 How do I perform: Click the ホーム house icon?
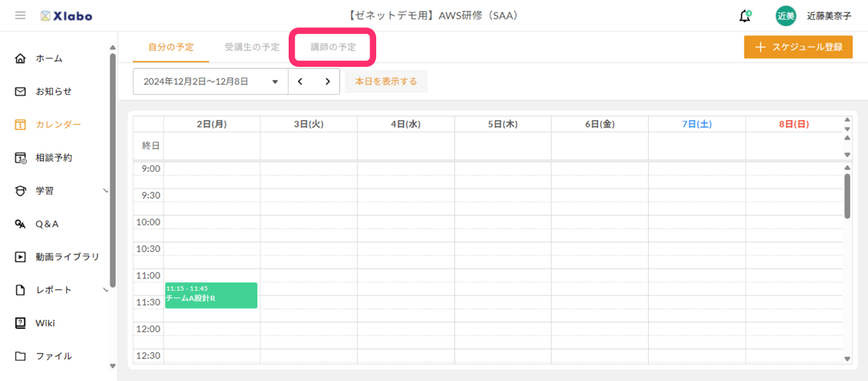(x=21, y=58)
